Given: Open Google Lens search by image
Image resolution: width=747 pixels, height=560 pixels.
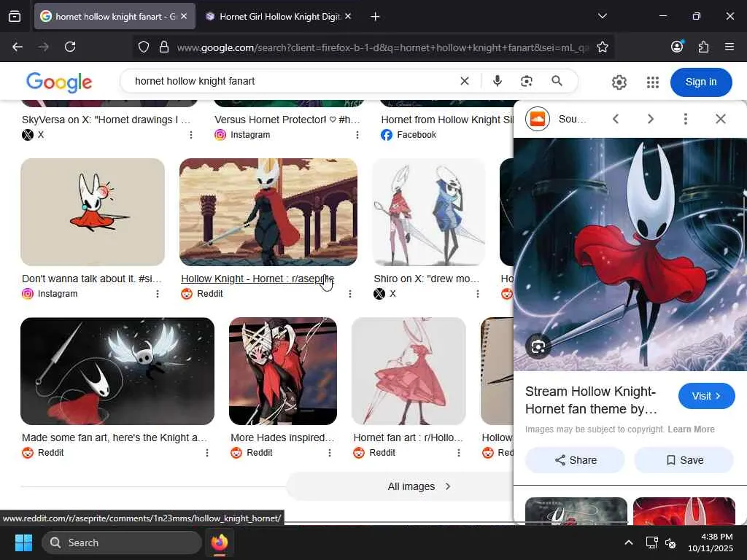Looking at the screenshot, I should pos(527,82).
